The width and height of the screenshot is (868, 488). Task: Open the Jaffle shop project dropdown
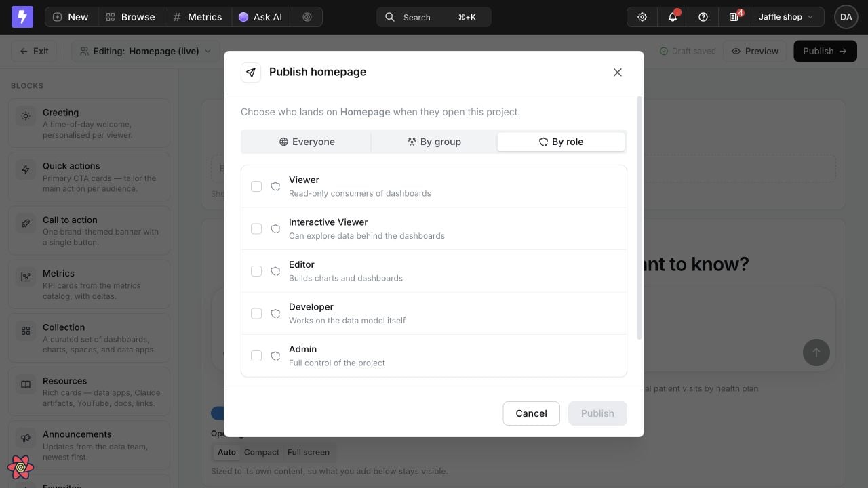(x=785, y=17)
